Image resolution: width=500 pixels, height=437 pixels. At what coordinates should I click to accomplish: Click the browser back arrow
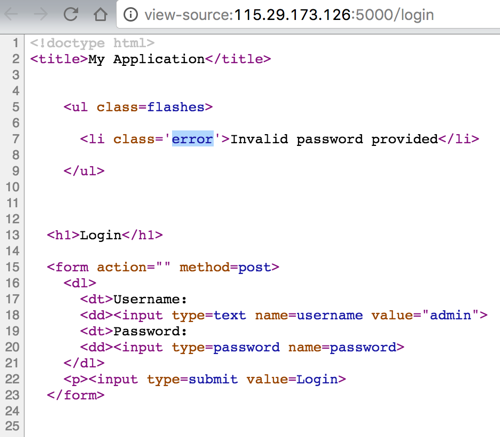(x=11, y=15)
